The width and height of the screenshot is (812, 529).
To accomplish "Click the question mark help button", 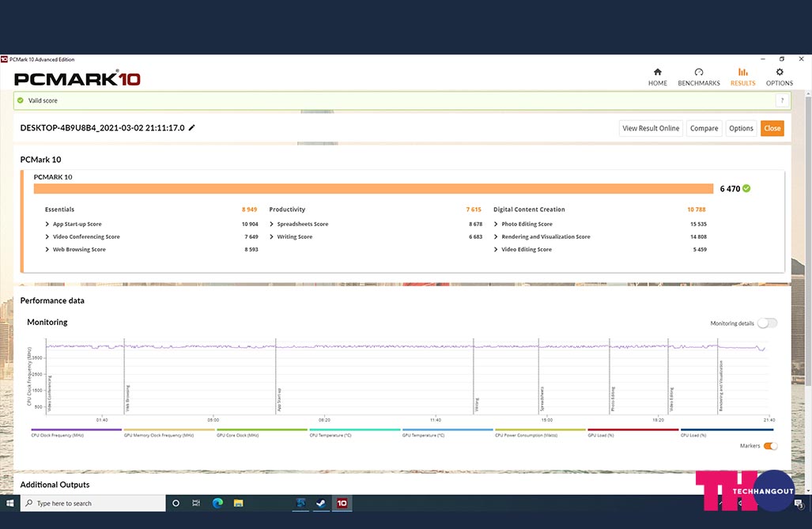I will click(x=782, y=100).
